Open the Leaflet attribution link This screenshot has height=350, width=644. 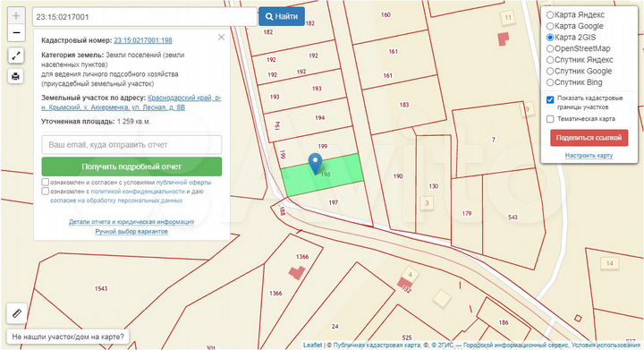point(312,345)
